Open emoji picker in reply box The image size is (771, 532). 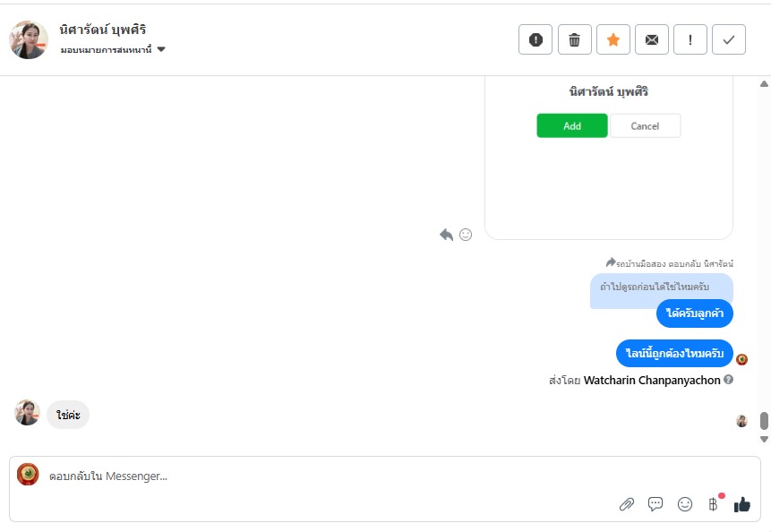click(x=685, y=504)
